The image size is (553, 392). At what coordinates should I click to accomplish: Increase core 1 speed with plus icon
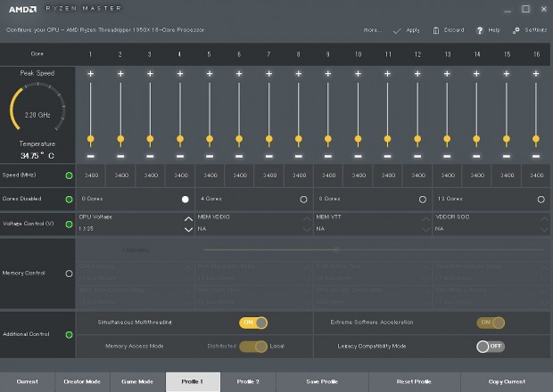pos(91,74)
